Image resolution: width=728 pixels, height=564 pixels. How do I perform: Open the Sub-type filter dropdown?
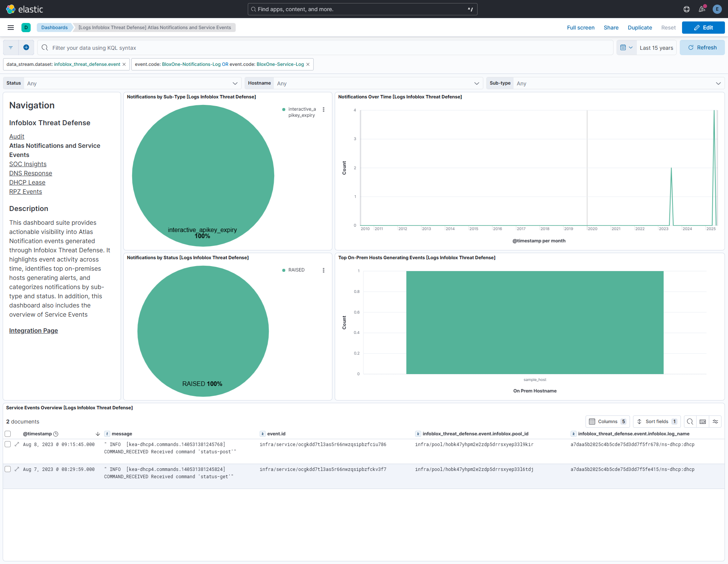(619, 83)
